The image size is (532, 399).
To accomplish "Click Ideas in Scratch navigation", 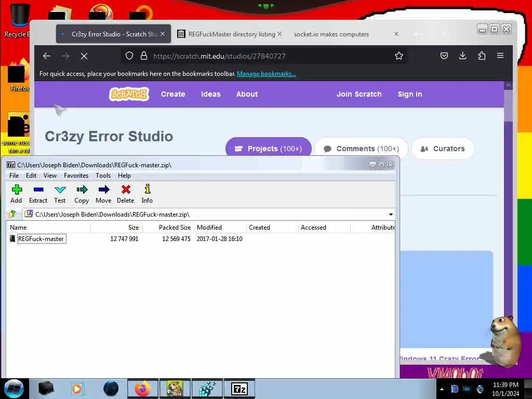I will pyautogui.click(x=211, y=95).
